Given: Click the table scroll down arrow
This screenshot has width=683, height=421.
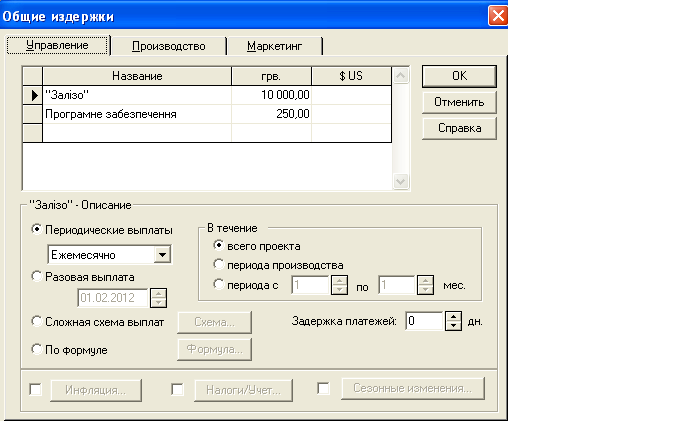Looking at the screenshot, I should tap(401, 181).
